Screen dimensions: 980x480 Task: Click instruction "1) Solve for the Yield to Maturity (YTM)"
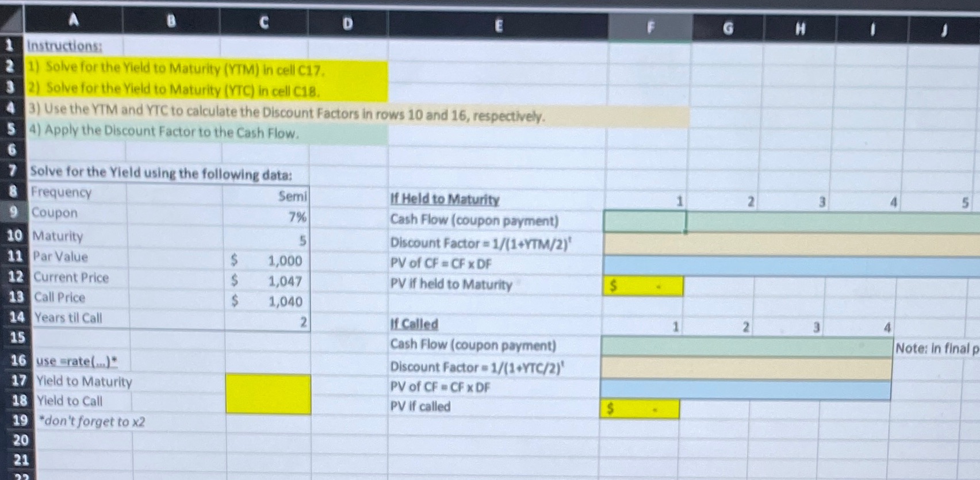[x=177, y=68]
